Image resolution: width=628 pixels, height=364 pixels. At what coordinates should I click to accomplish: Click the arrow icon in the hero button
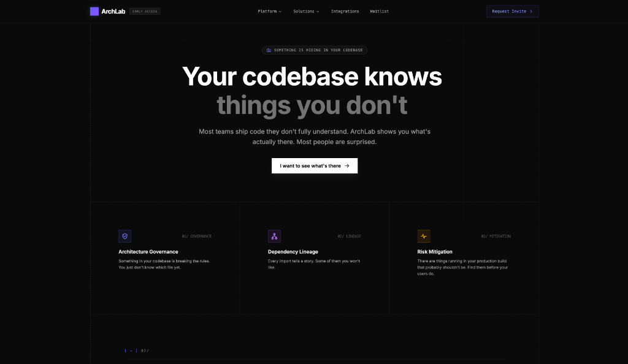pyautogui.click(x=347, y=165)
